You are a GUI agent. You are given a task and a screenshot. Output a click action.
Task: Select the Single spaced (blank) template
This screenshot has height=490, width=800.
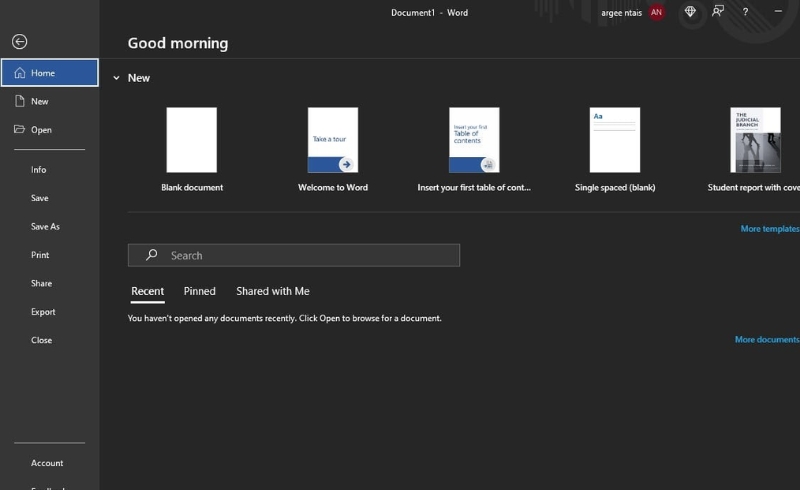[615, 140]
